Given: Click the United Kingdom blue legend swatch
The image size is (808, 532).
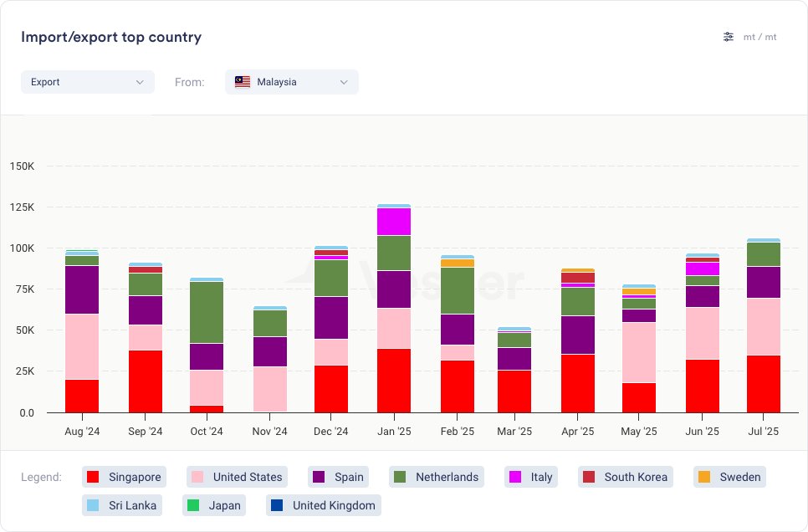Looking at the screenshot, I should pos(277,505).
